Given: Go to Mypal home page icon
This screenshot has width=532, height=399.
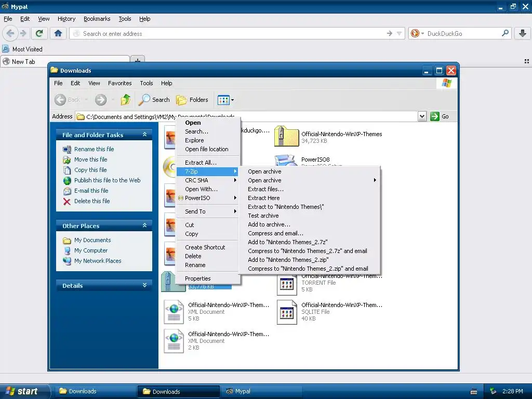Looking at the screenshot, I should click(x=58, y=33).
